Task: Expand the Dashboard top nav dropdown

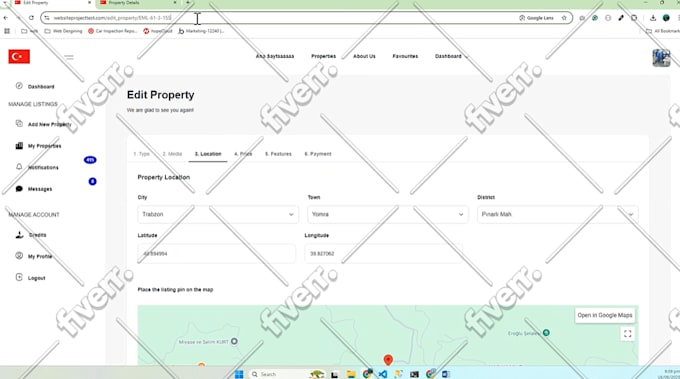Action: [451, 56]
